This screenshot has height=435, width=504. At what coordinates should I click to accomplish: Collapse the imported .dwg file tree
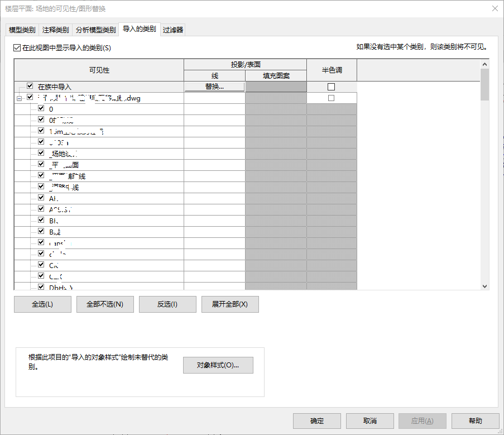[x=19, y=97]
